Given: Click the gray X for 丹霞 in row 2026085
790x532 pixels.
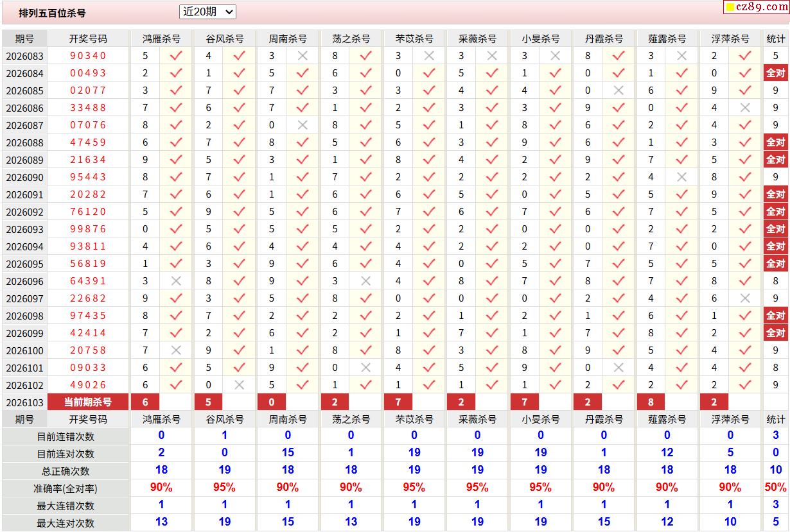Looking at the screenshot, I should tap(619, 90).
